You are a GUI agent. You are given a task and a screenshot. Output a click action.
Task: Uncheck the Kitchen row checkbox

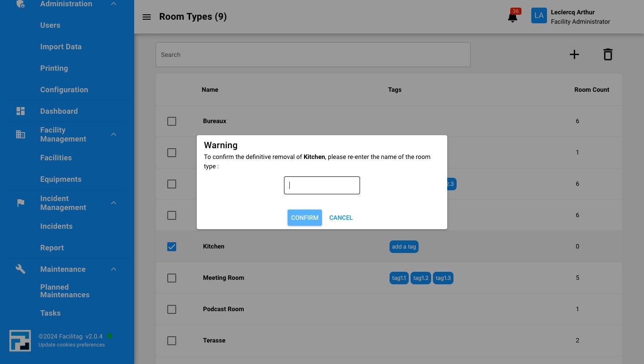(172, 247)
